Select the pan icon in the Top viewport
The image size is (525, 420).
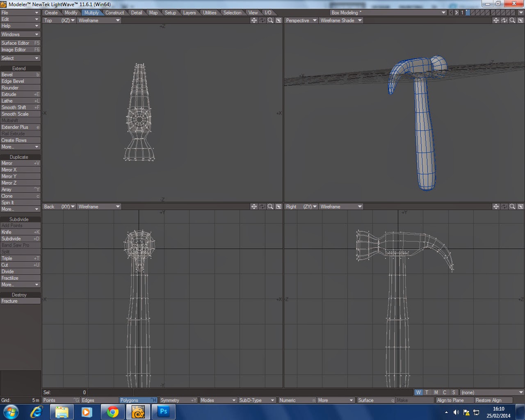(254, 21)
